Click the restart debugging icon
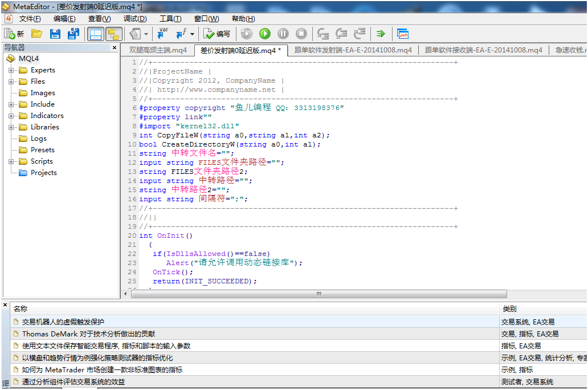Screen dimensions: 588x390 [x=246, y=34]
